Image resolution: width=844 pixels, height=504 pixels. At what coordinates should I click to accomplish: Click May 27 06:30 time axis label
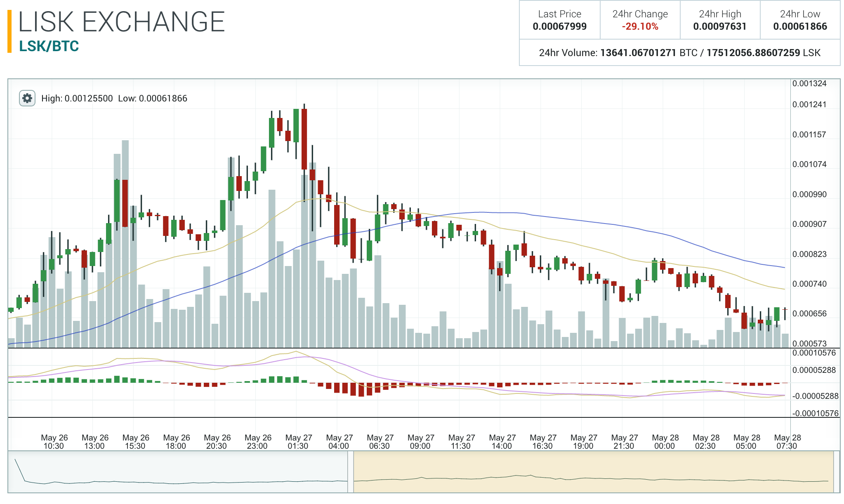coord(380,442)
